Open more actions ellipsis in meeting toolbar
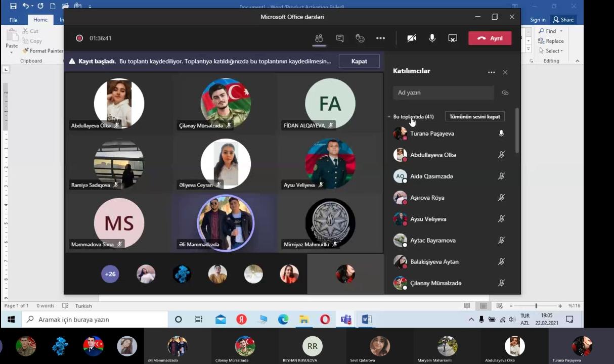Screen dimensions: 614x364 click(x=380, y=38)
